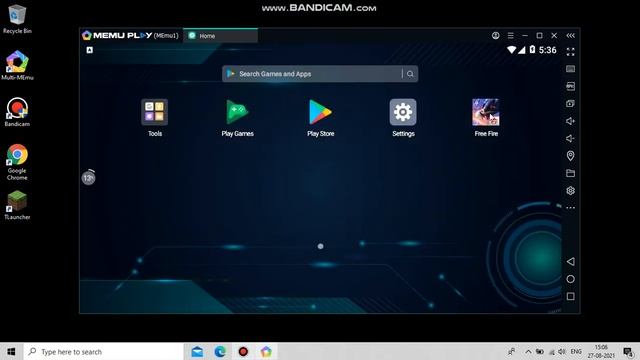Open MEmu settings gear in sidebar
This screenshot has width=640, height=360.
571,191
